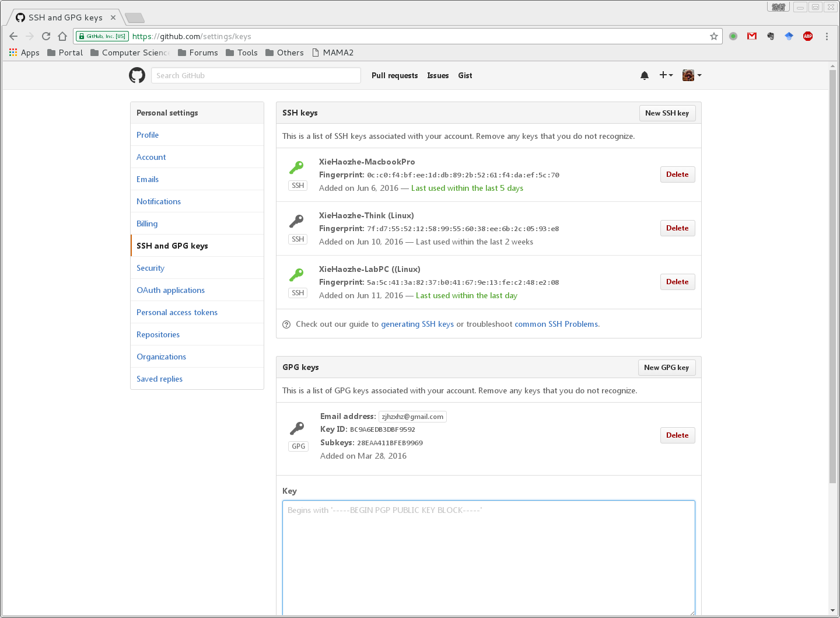Select SSH and GPG keys sidebar item
The height and width of the screenshot is (618, 840).
pos(197,246)
